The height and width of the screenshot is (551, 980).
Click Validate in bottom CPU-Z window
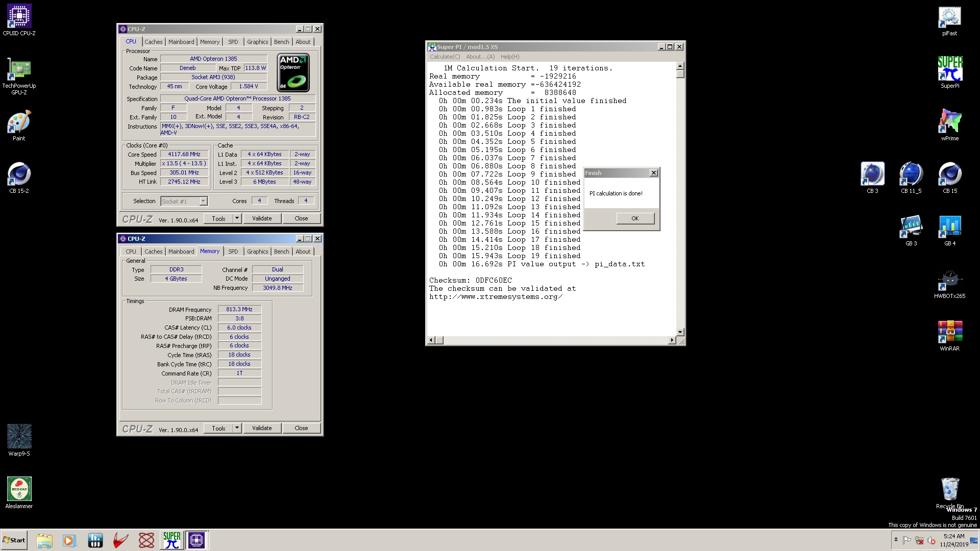click(262, 428)
